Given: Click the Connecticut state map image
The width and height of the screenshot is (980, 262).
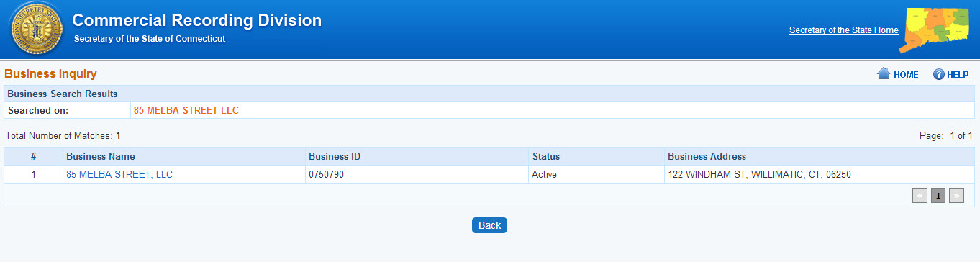Looking at the screenshot, I should click(x=934, y=30).
